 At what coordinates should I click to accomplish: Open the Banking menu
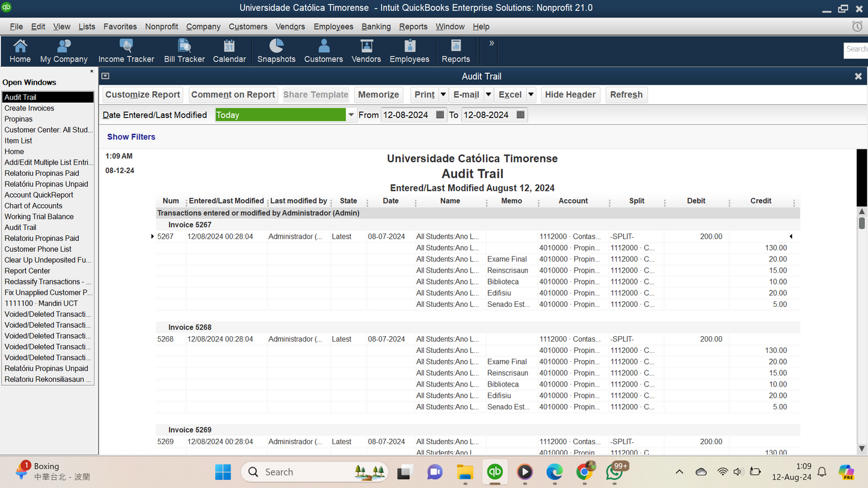(x=376, y=26)
